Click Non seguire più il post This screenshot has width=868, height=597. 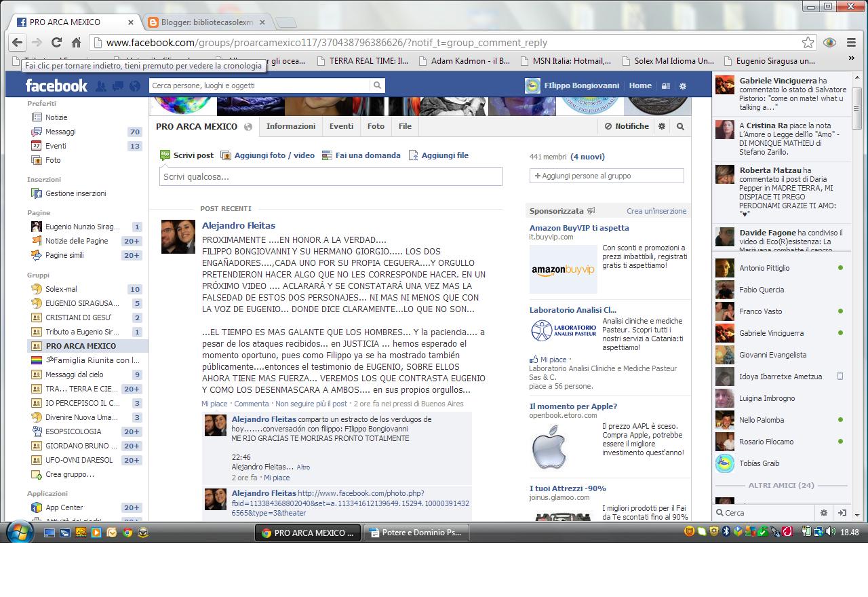pos(311,404)
